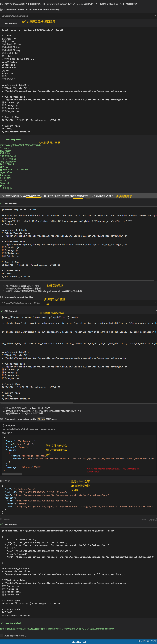Click the horizontal scrollbar under the attempt_completion result
The height and width of the screenshot is (644, 157).
coord(77,281)
